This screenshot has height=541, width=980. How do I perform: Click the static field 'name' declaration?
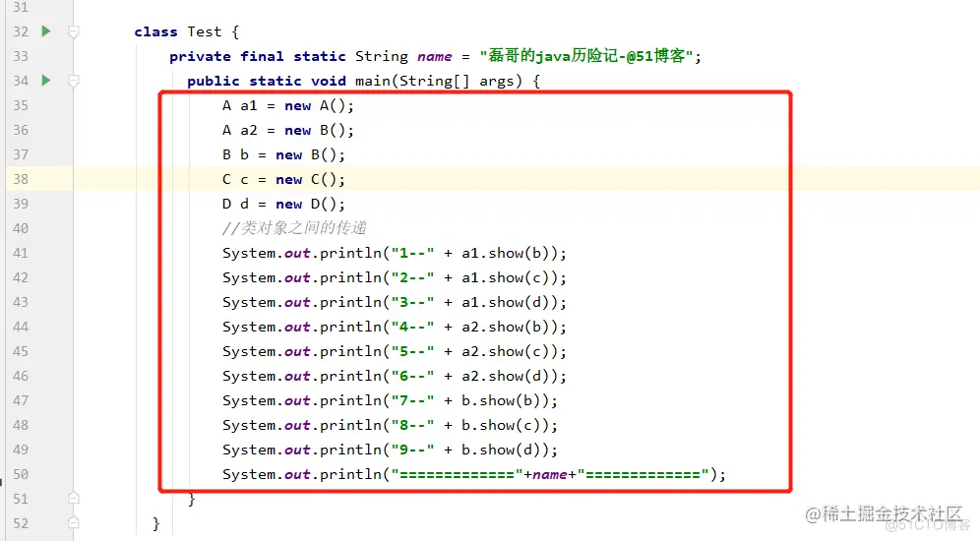pos(434,57)
